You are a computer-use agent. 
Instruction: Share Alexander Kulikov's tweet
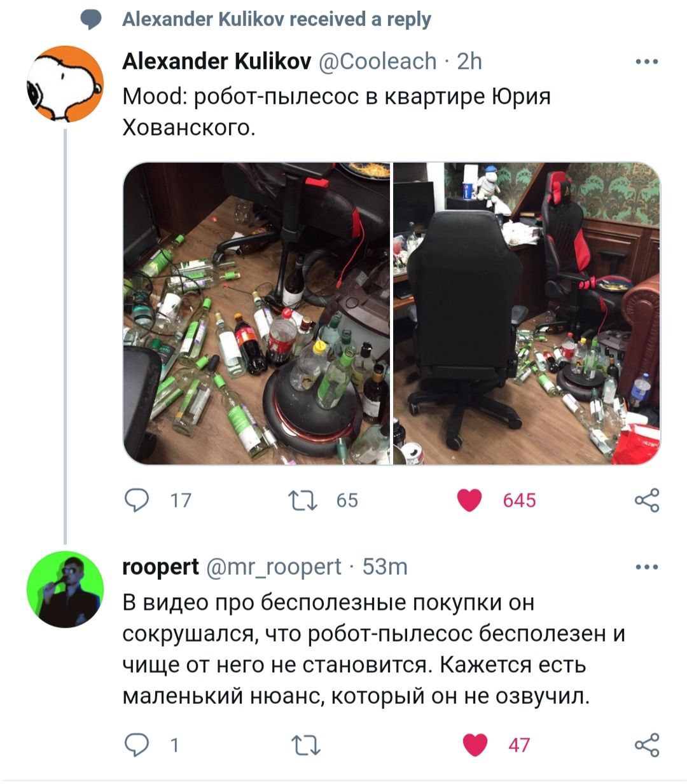(647, 500)
